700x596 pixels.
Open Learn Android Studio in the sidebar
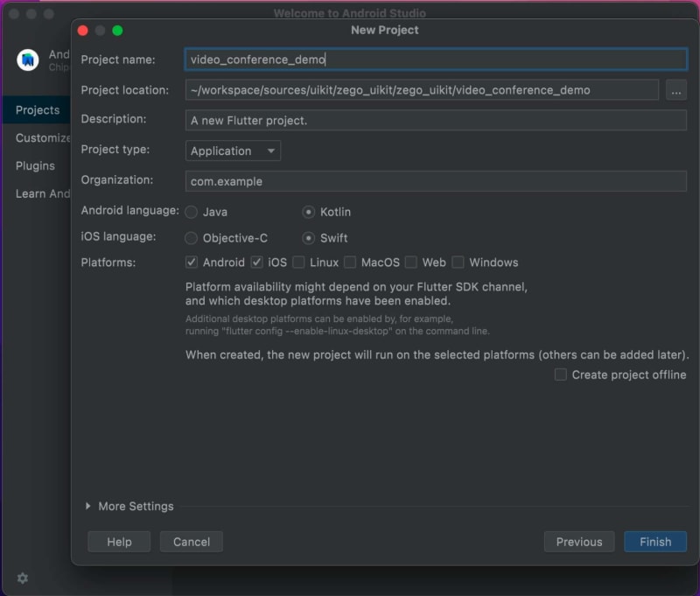coord(43,193)
